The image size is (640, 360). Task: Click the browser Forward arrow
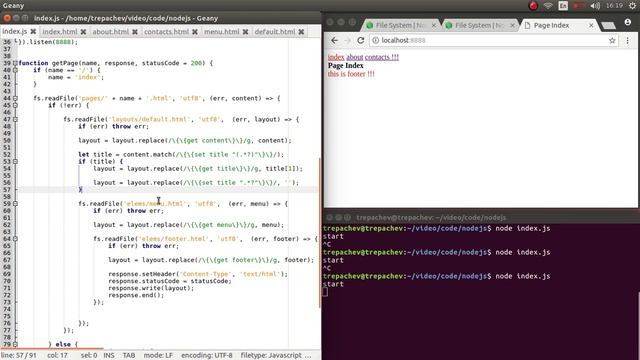(x=348, y=40)
